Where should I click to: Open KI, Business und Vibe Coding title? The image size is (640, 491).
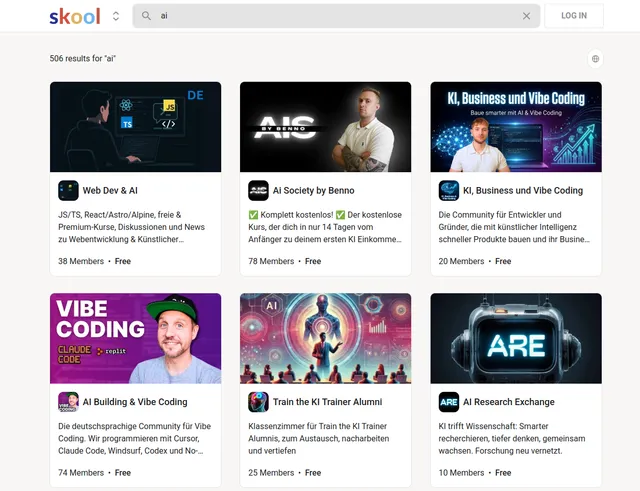522,190
